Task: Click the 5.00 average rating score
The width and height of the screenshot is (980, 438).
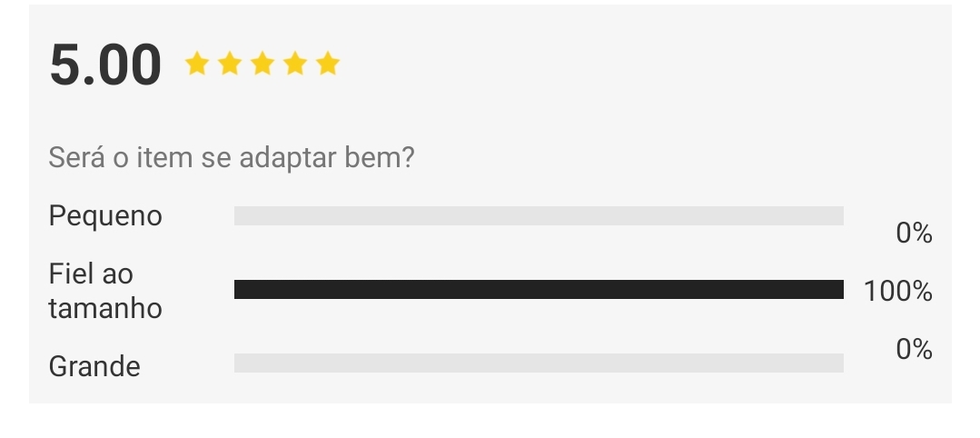Action: tap(105, 65)
